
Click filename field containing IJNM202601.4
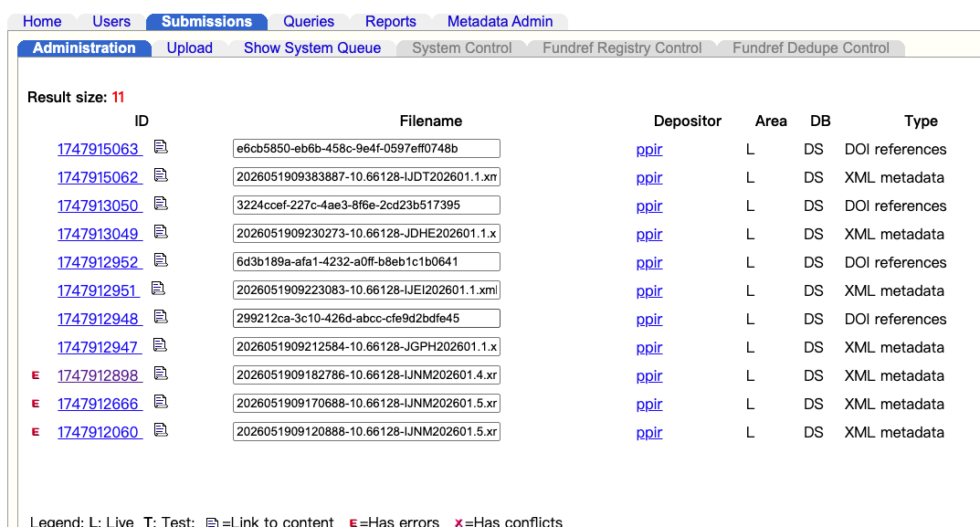click(366, 375)
